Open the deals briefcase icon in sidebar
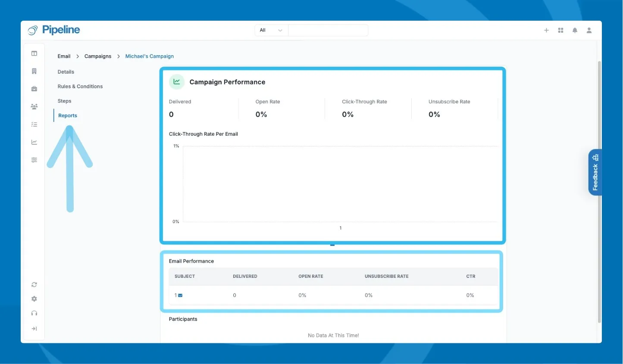Viewport: 623px width, 364px height. [34, 89]
